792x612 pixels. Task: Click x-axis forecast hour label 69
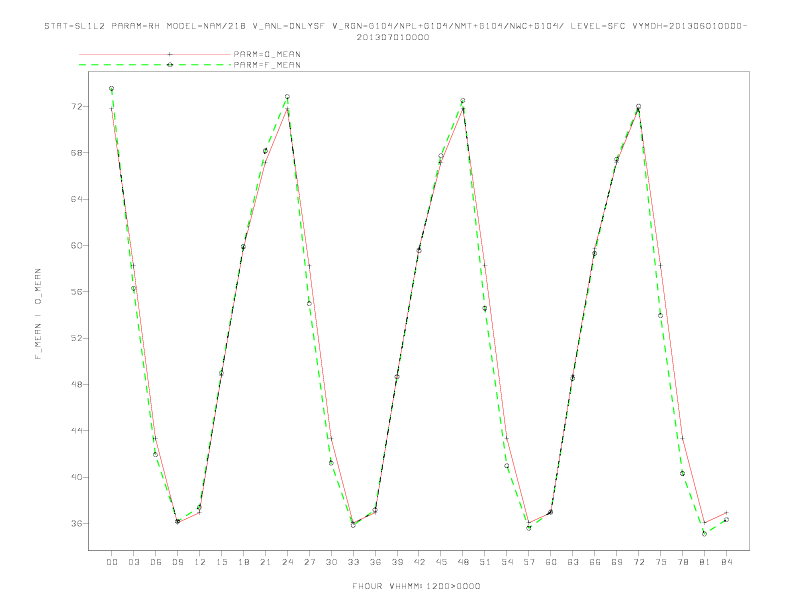pos(617,562)
